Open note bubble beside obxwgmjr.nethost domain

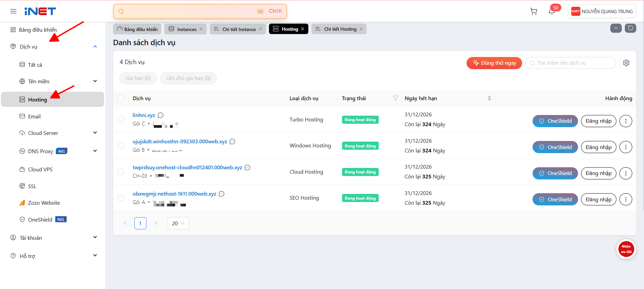(222, 194)
